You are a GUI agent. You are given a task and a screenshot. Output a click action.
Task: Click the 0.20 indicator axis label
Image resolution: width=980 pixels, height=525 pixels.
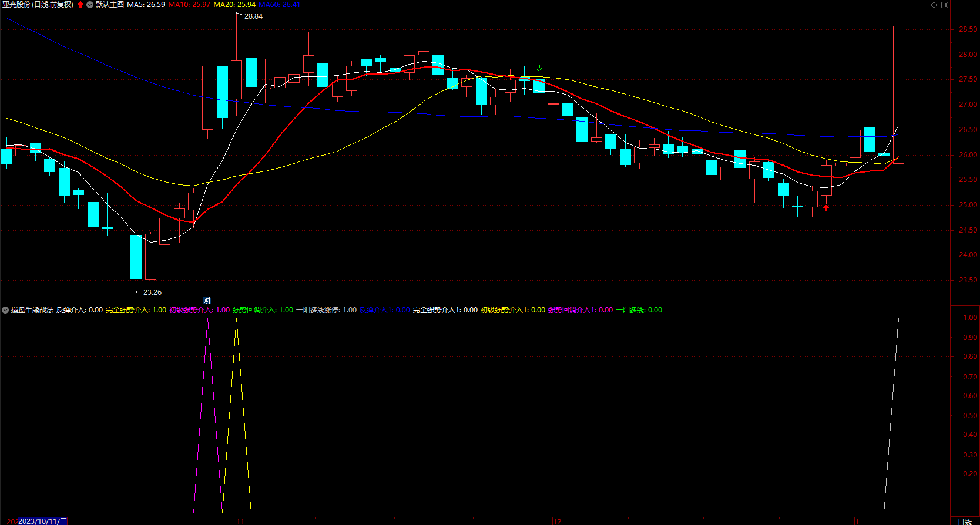(x=971, y=474)
